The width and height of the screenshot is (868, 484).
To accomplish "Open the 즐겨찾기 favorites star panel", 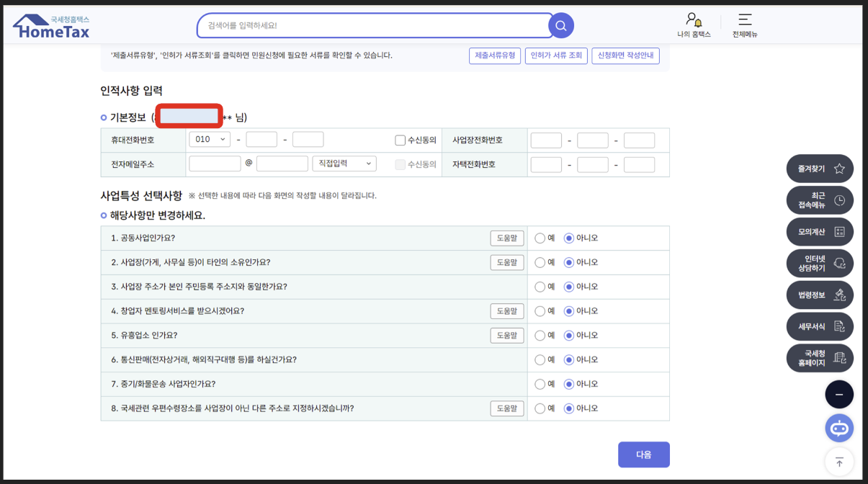I will tap(819, 168).
